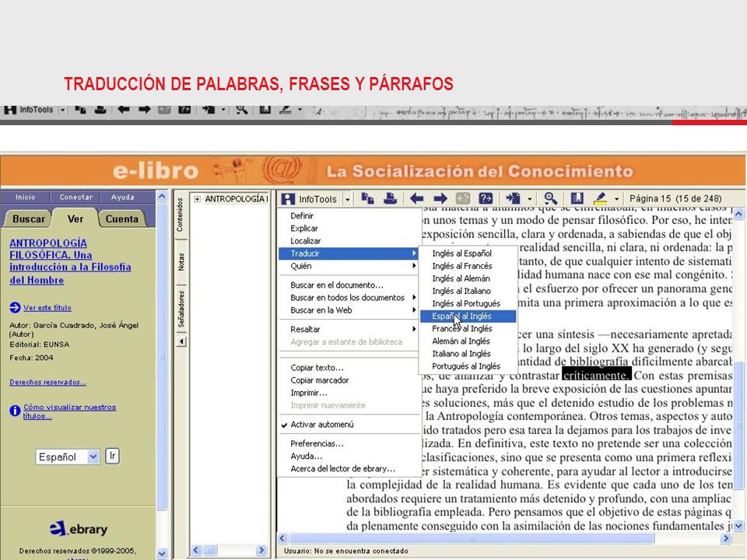Image resolution: width=747 pixels, height=560 pixels.
Task: Click the blue arrow icon beside Ver este título
Action: [15, 308]
